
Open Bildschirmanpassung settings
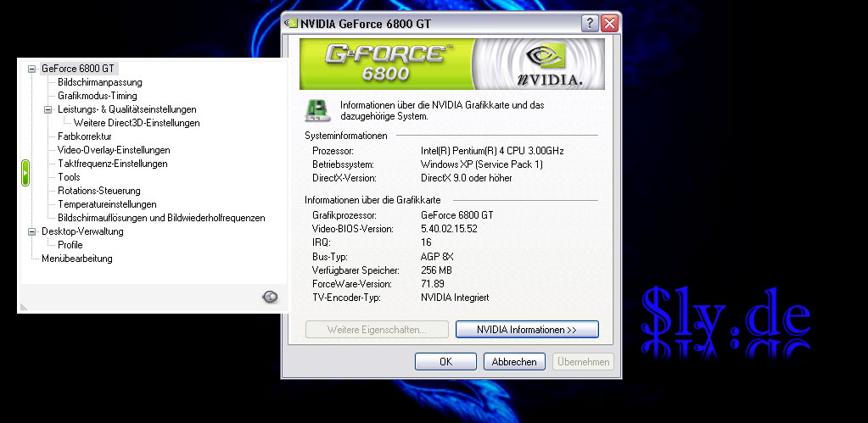[100, 82]
